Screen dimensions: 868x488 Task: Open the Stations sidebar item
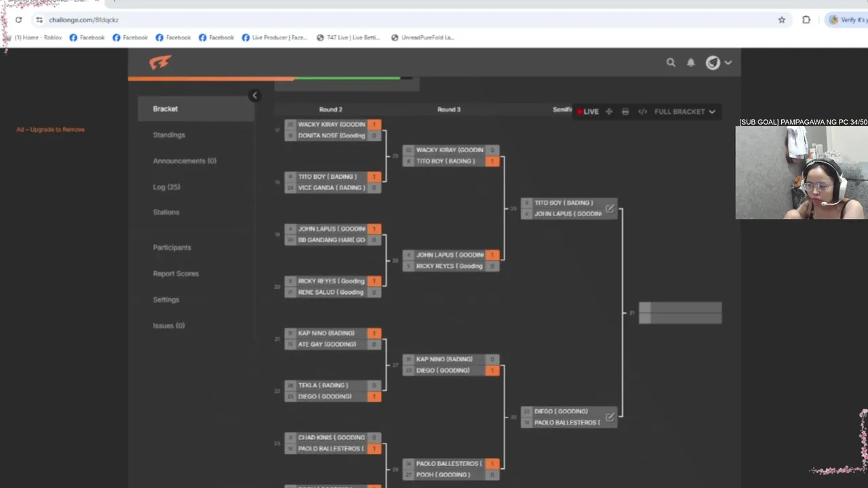pyautogui.click(x=166, y=212)
